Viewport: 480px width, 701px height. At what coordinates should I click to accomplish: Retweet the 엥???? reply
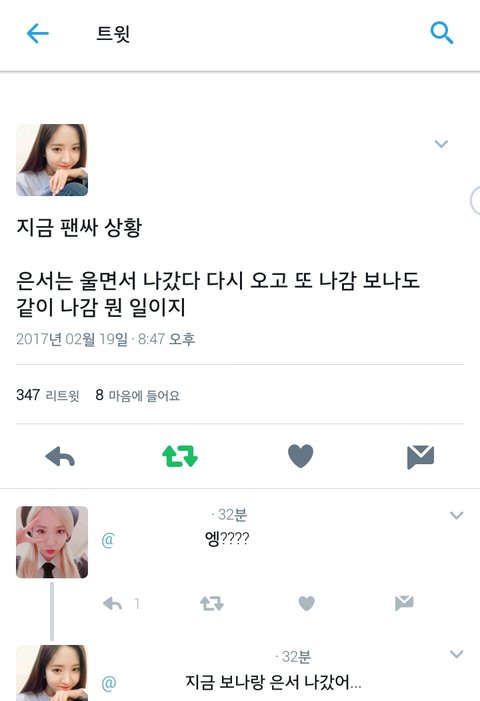[212, 604]
